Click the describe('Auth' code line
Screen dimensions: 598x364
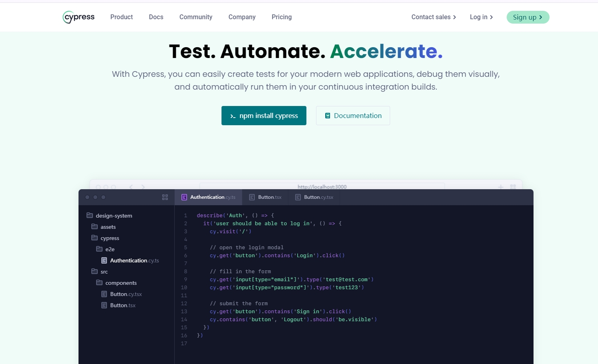pyautogui.click(x=236, y=215)
